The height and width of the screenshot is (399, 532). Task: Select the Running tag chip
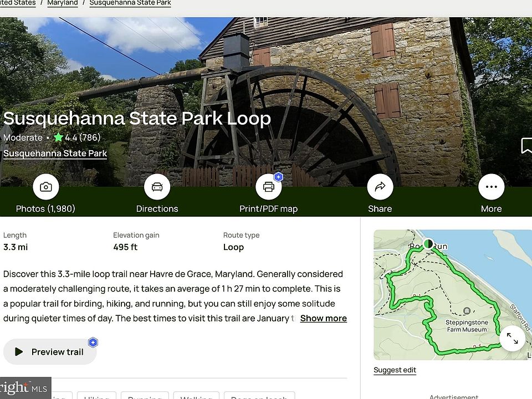pos(145,396)
